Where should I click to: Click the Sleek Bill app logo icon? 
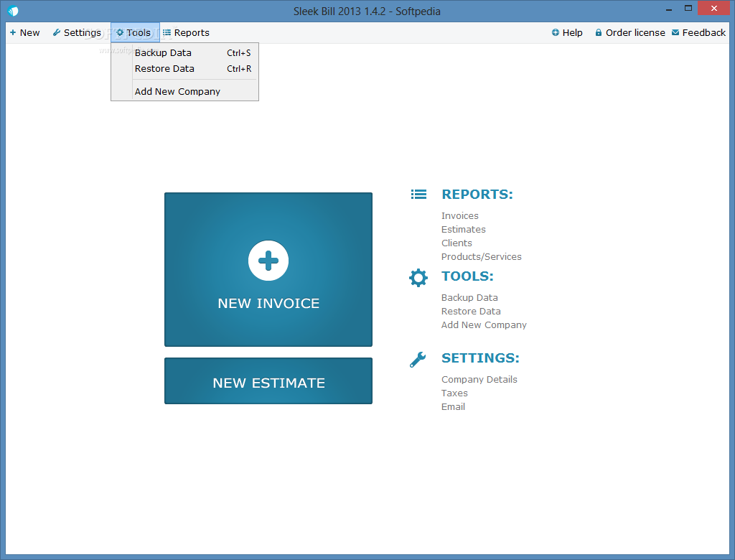tap(13, 10)
